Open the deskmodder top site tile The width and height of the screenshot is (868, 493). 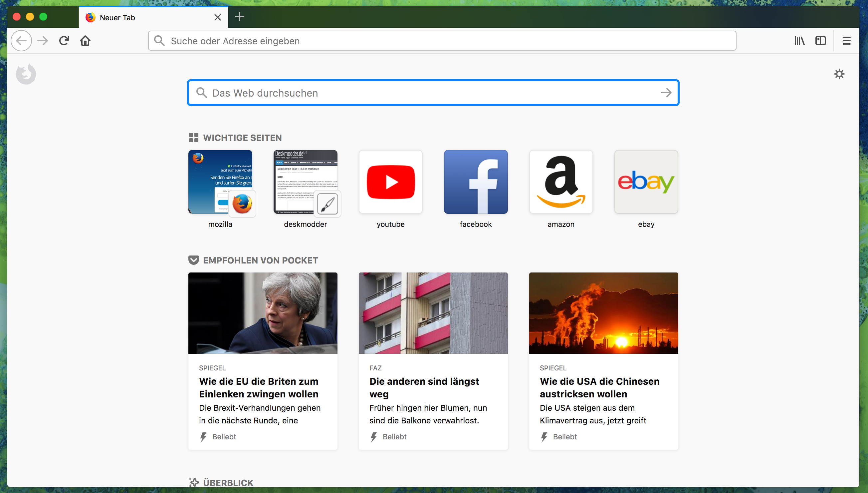(306, 182)
